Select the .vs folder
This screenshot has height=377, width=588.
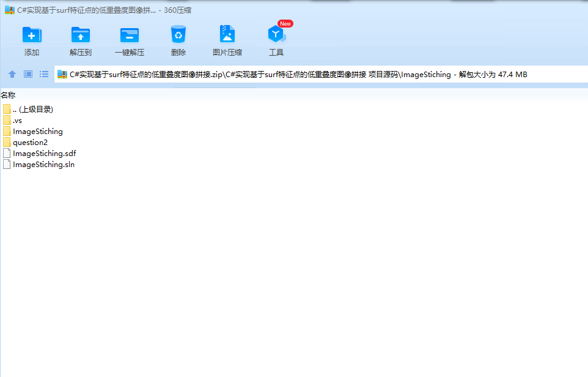(x=13, y=121)
